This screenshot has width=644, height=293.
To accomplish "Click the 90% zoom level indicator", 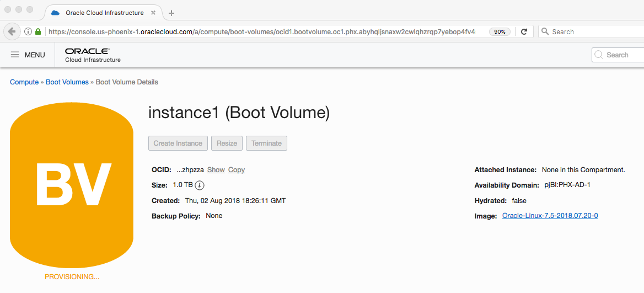I will [500, 31].
